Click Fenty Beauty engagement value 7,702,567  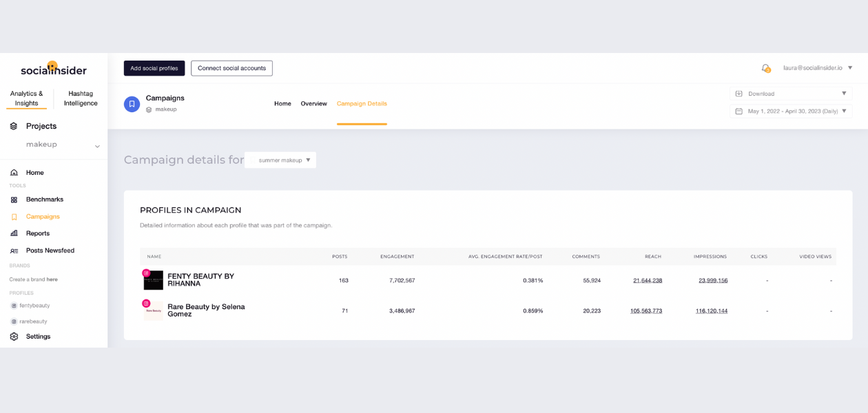401,281
